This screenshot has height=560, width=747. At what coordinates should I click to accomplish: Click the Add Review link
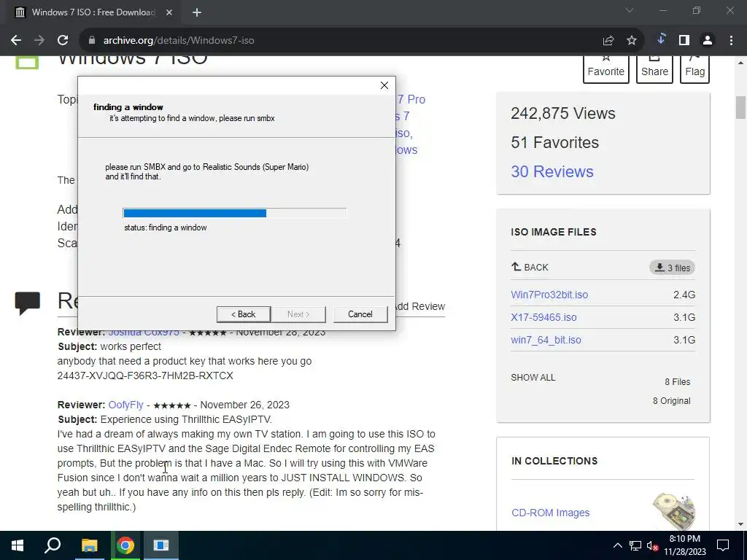tap(420, 307)
